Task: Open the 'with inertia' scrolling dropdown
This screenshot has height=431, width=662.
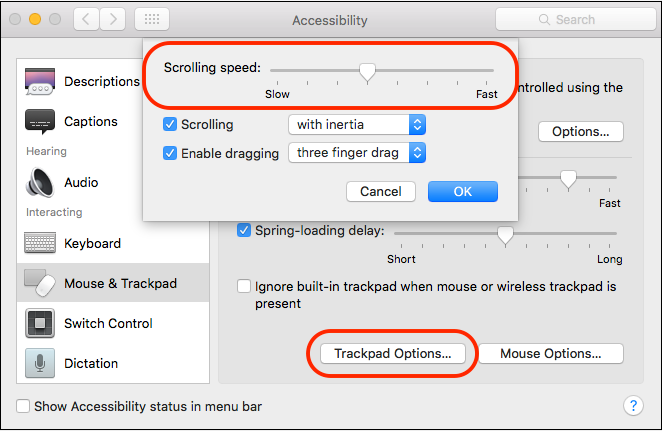Action: (x=357, y=125)
